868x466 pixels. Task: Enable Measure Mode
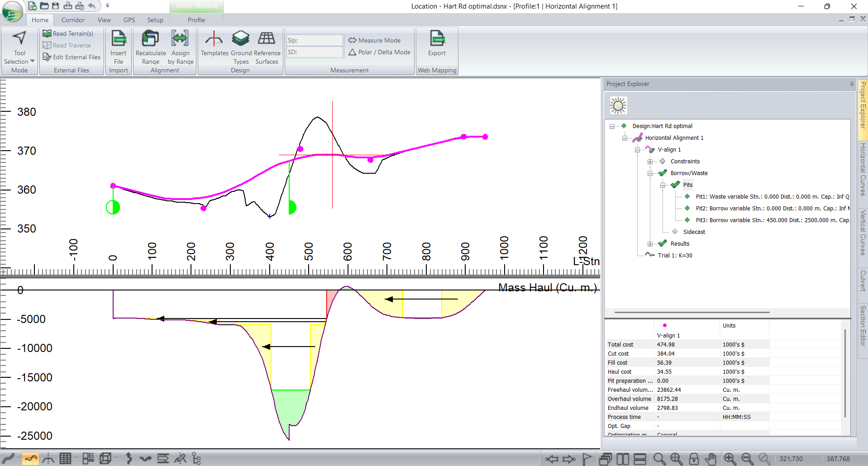[374, 40]
